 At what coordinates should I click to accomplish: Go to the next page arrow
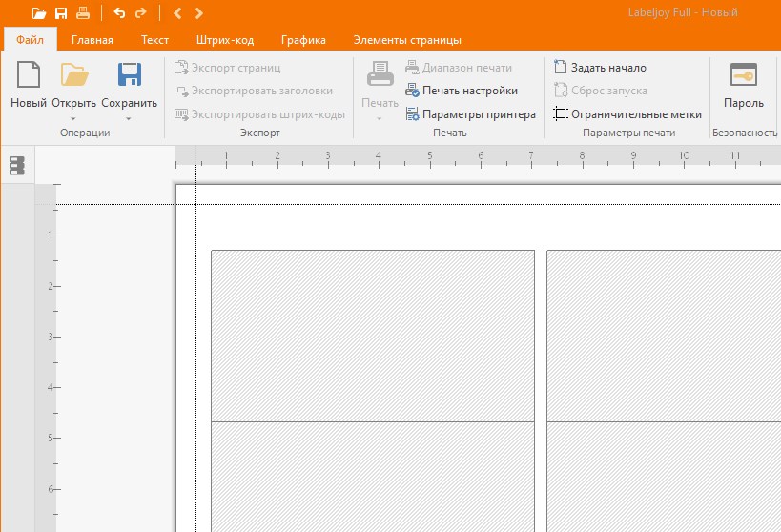(198, 13)
